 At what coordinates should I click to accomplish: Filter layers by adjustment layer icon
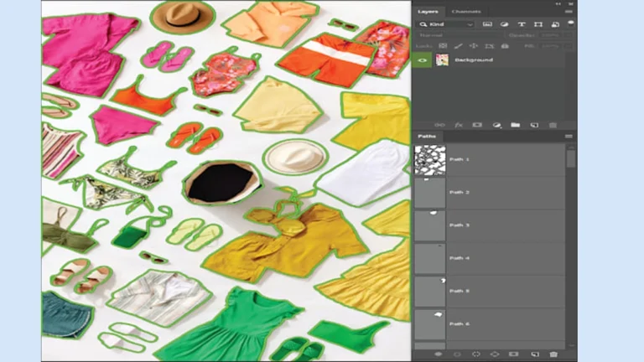[505, 24]
